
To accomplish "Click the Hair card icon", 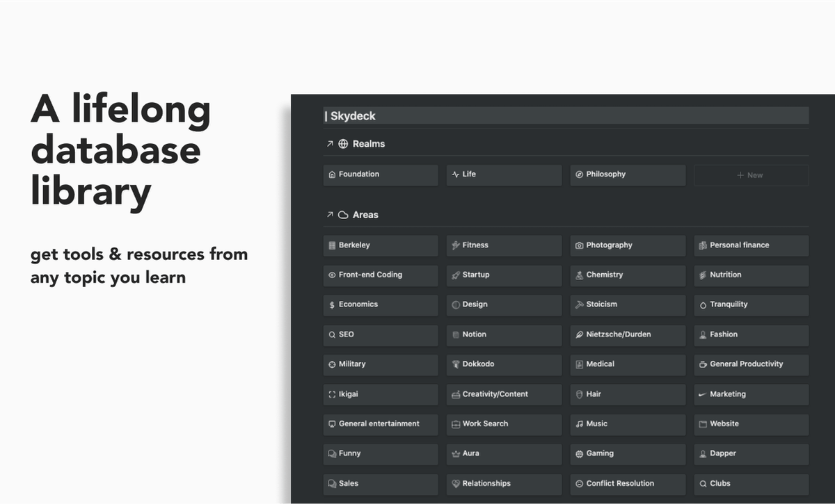I will (579, 394).
